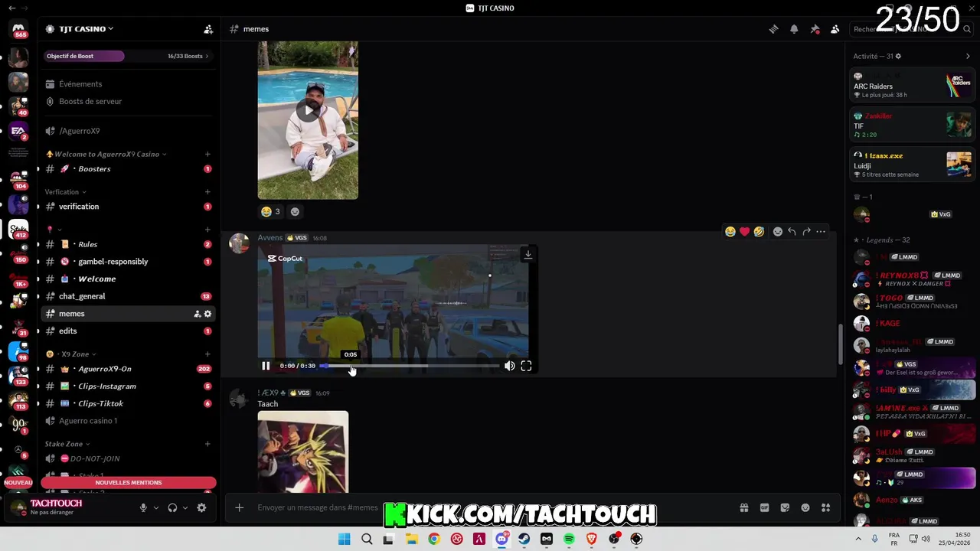Download the CopCut video attachment
980x551 pixels.
(528, 254)
